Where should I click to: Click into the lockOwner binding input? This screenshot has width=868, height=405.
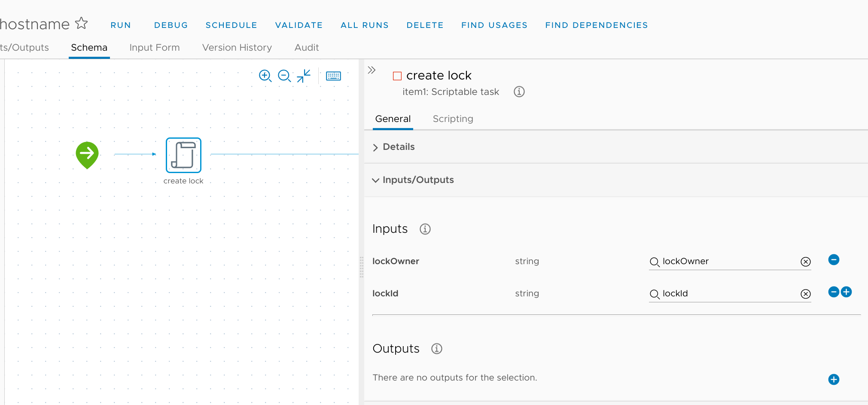click(x=730, y=262)
